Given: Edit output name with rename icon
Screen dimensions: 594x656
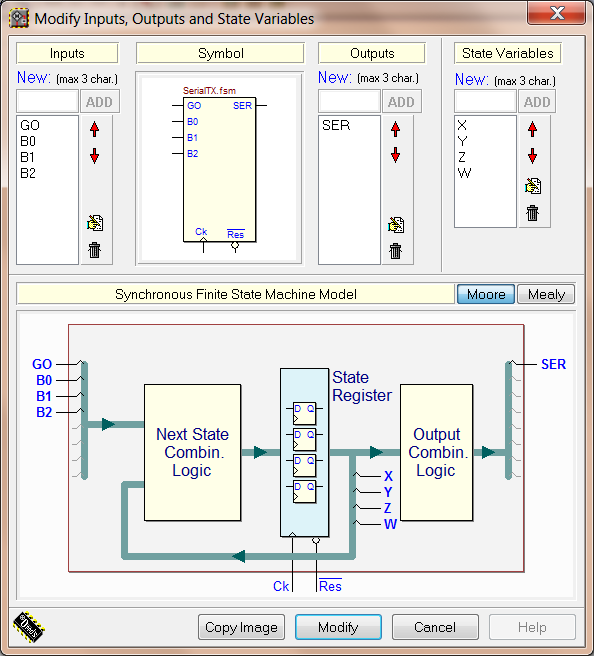Looking at the screenshot, I should tap(396, 225).
